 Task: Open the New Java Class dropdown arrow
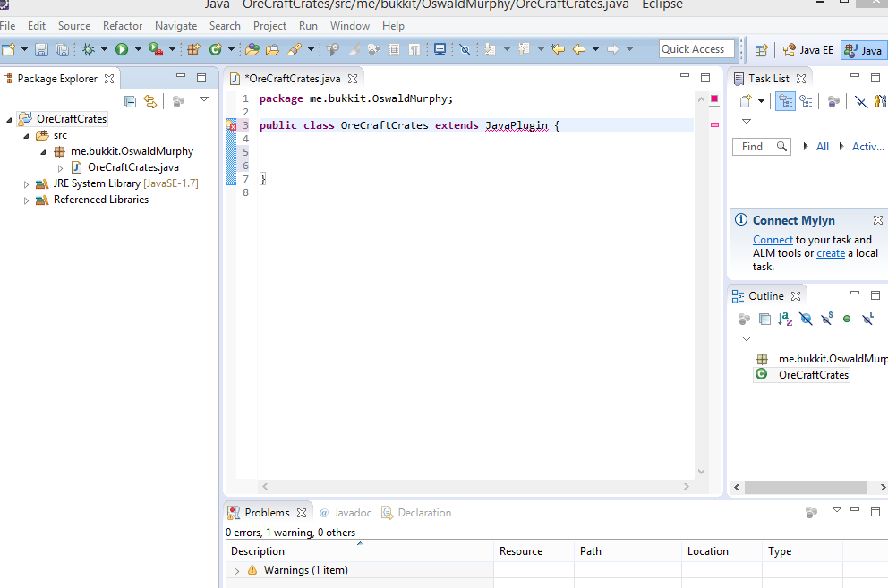[x=231, y=49]
